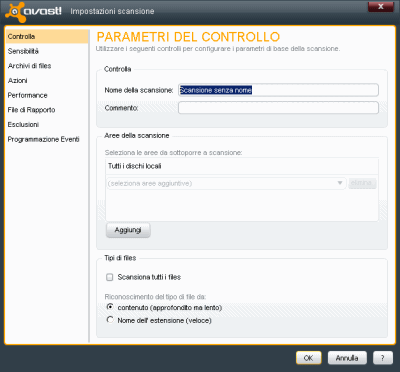Open Programmazione Eventi section

[47, 139]
